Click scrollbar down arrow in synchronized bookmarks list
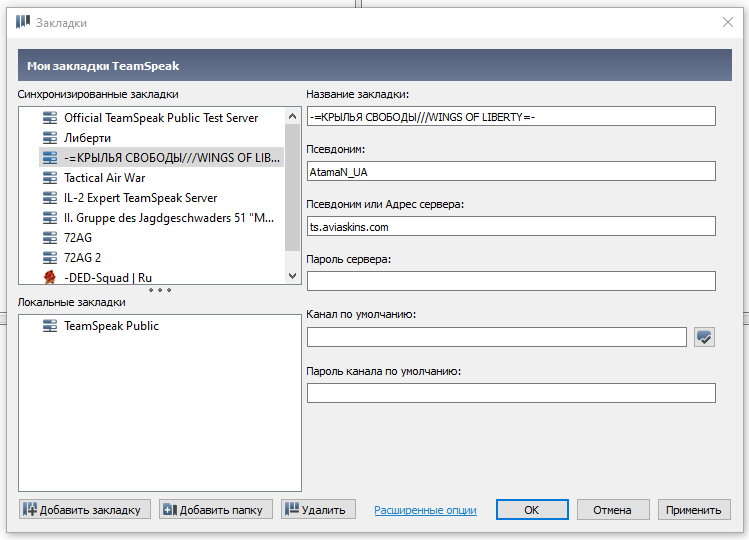749x540 pixels. (292, 276)
